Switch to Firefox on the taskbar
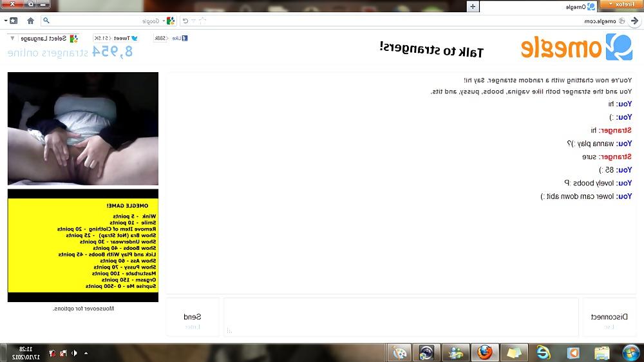The image size is (644, 362). [485, 352]
